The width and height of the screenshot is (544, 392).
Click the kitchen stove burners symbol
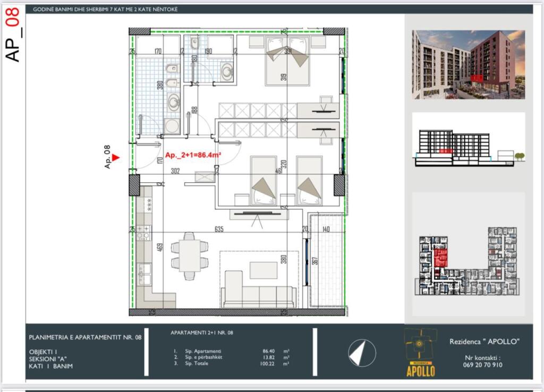[143, 233]
